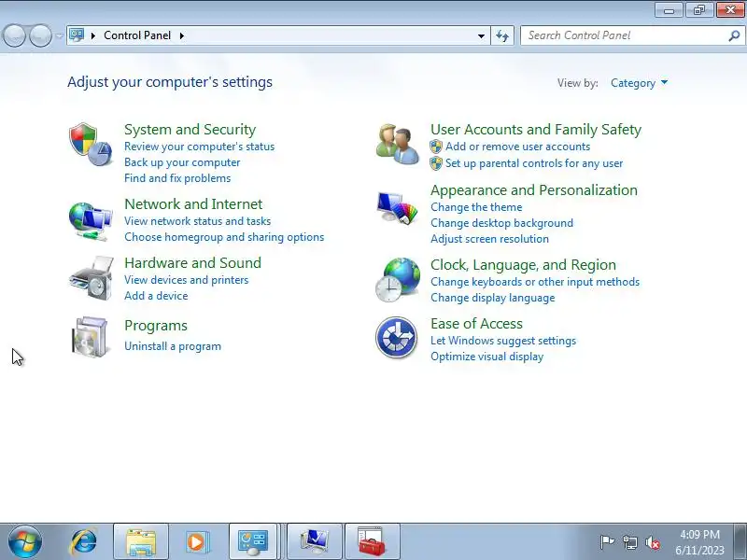
Task: Launch Internet Explorer from taskbar
Action: [x=83, y=541]
